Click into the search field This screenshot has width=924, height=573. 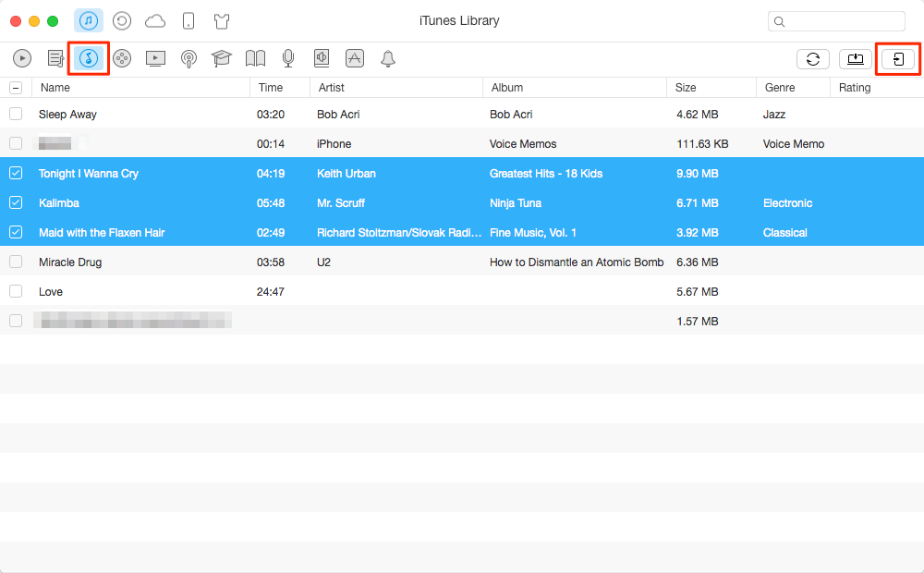coord(836,21)
